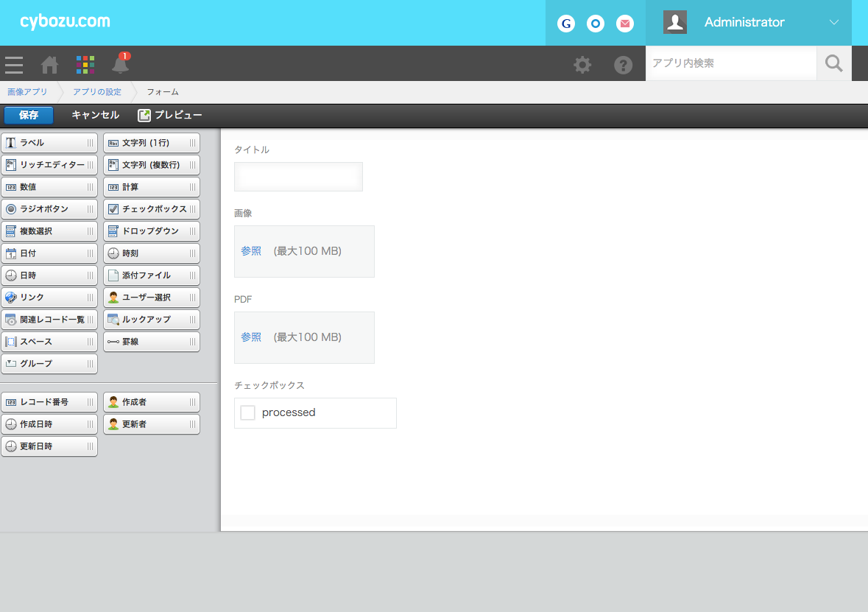Viewport: 868px width, 612px height.
Task: Open the Garoon G service icon
Action: [x=565, y=24]
